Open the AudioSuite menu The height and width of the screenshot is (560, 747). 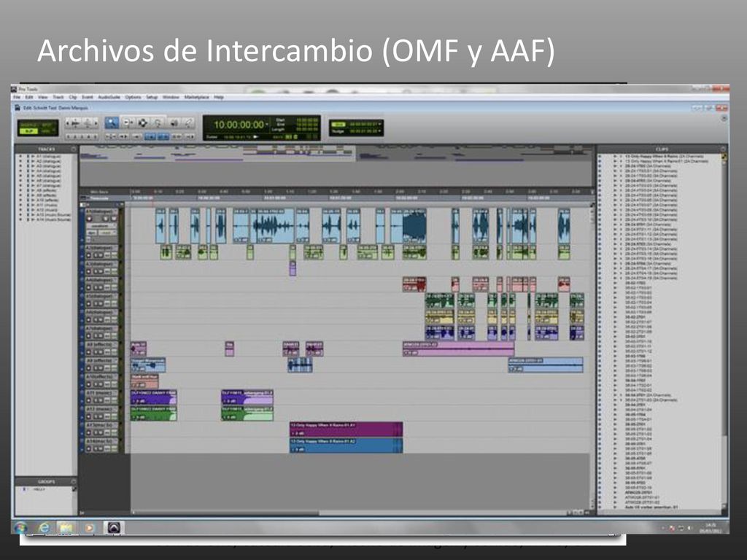coord(109,97)
